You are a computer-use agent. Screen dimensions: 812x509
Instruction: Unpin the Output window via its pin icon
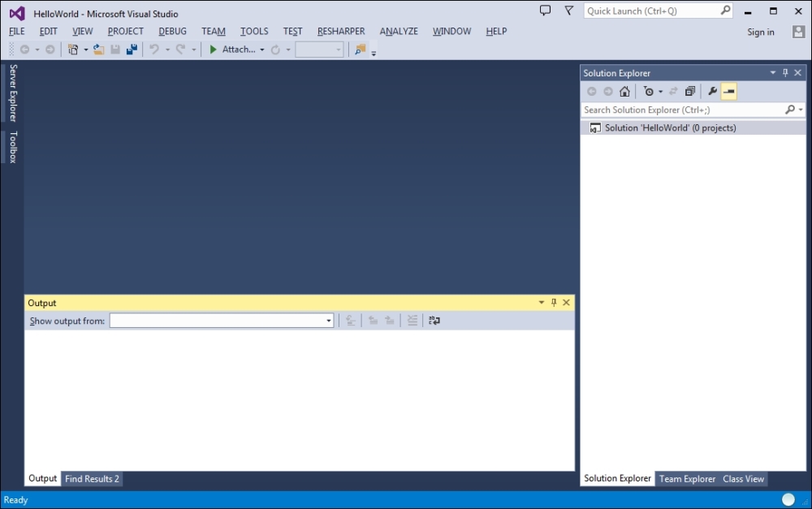tap(553, 302)
